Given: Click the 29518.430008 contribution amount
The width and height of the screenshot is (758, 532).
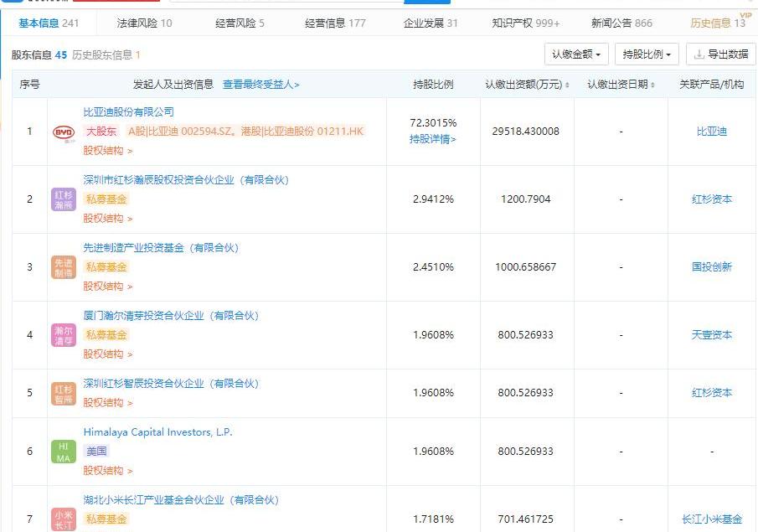Looking at the screenshot, I should [x=525, y=131].
